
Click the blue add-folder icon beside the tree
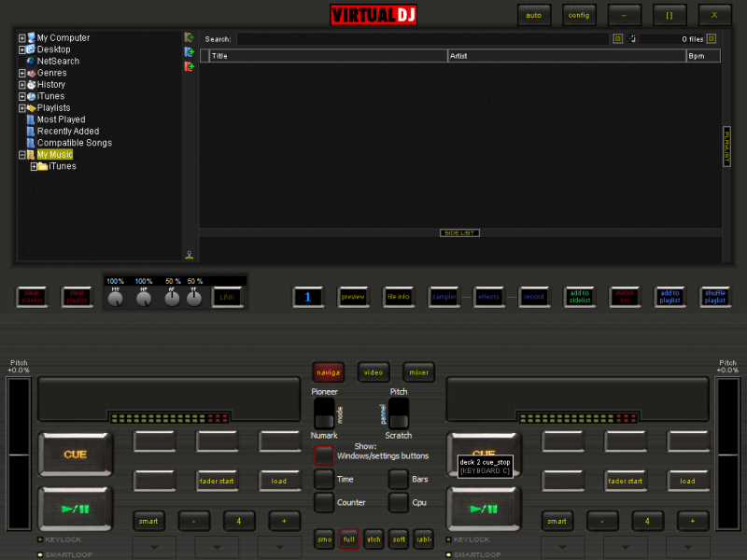tap(190, 52)
